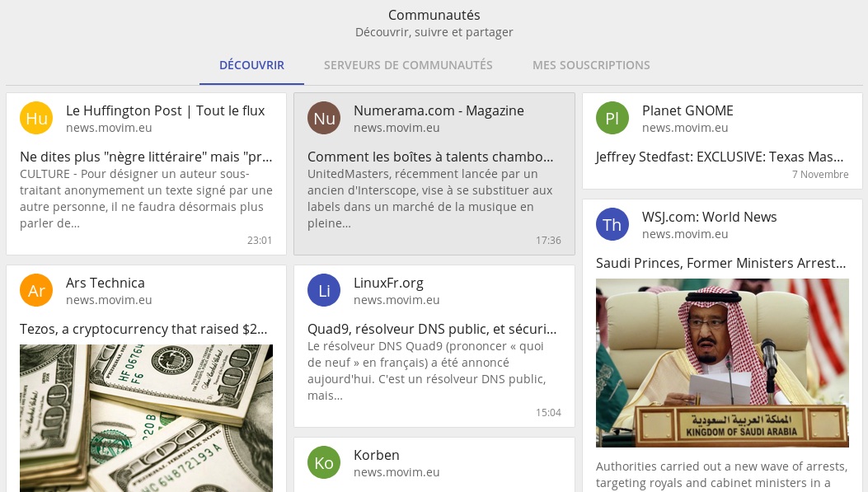Read the 'Ne dites plus "nègre littéraire"' headline
This screenshot has width=868, height=492.
146,157
